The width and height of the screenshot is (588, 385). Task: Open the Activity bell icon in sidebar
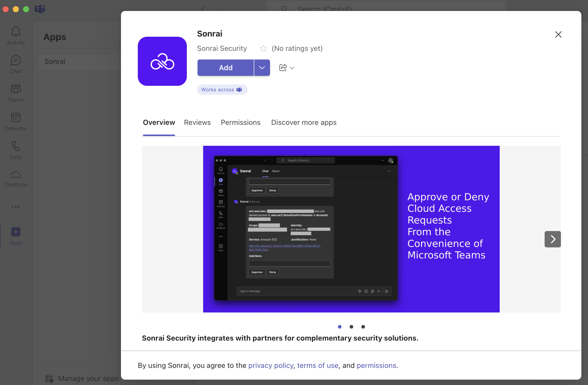[x=16, y=31]
